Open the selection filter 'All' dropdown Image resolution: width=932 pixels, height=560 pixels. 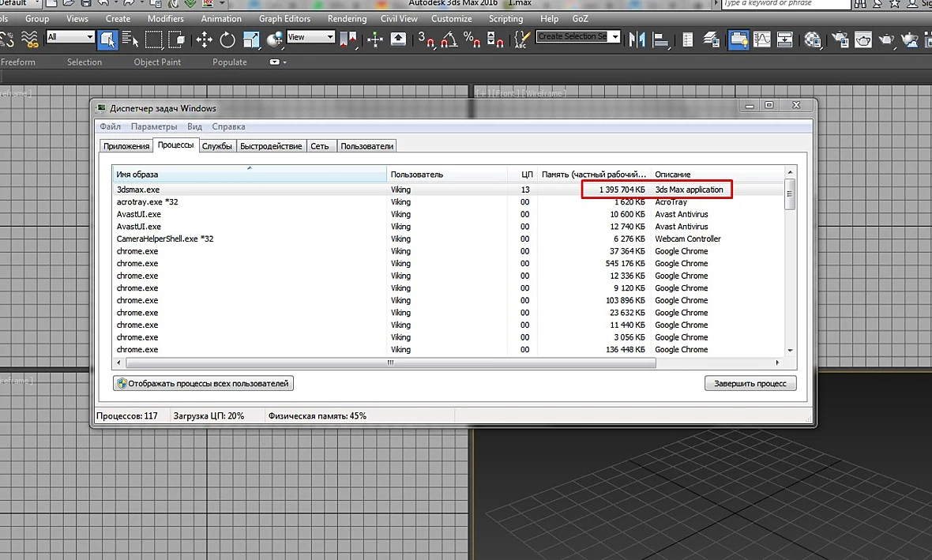click(70, 37)
